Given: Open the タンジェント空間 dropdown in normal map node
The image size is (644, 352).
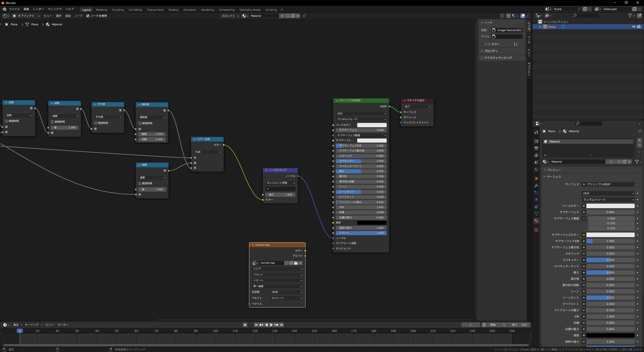Looking at the screenshot, I should coord(280,183).
